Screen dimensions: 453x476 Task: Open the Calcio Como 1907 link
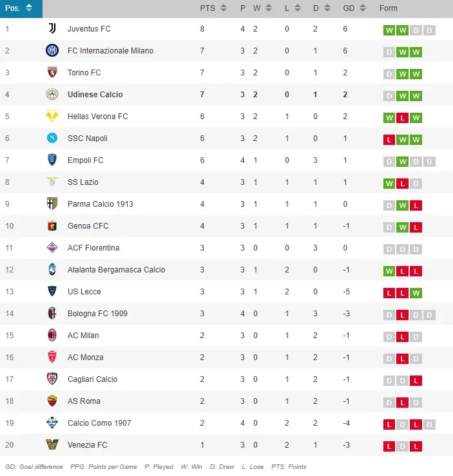tap(99, 423)
